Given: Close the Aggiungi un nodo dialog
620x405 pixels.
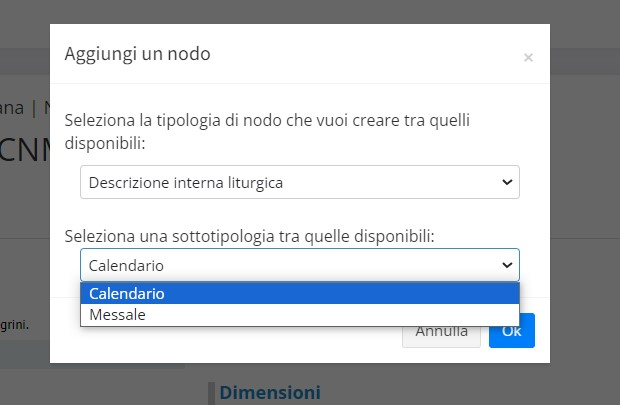Looking at the screenshot, I should 528,58.
